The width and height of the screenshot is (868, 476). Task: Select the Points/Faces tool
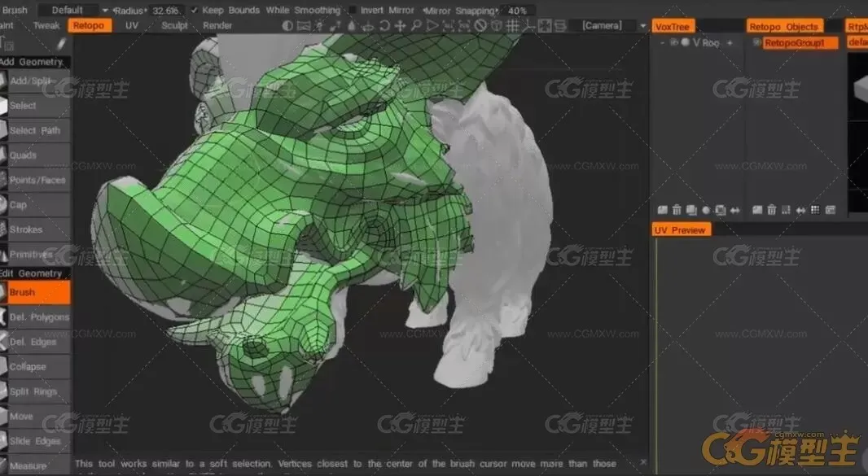click(36, 180)
